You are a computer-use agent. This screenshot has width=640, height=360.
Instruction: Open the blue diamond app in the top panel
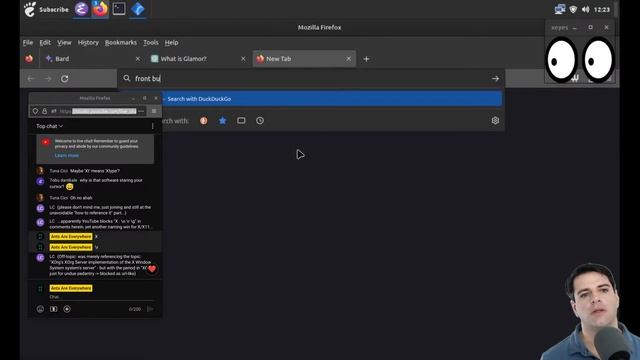[x=138, y=9]
